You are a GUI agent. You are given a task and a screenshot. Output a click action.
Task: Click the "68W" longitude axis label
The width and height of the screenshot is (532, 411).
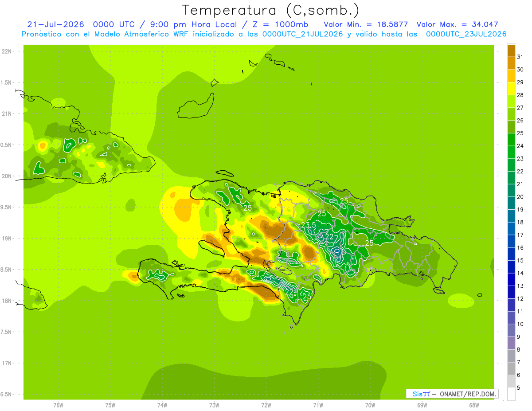pos(474,405)
